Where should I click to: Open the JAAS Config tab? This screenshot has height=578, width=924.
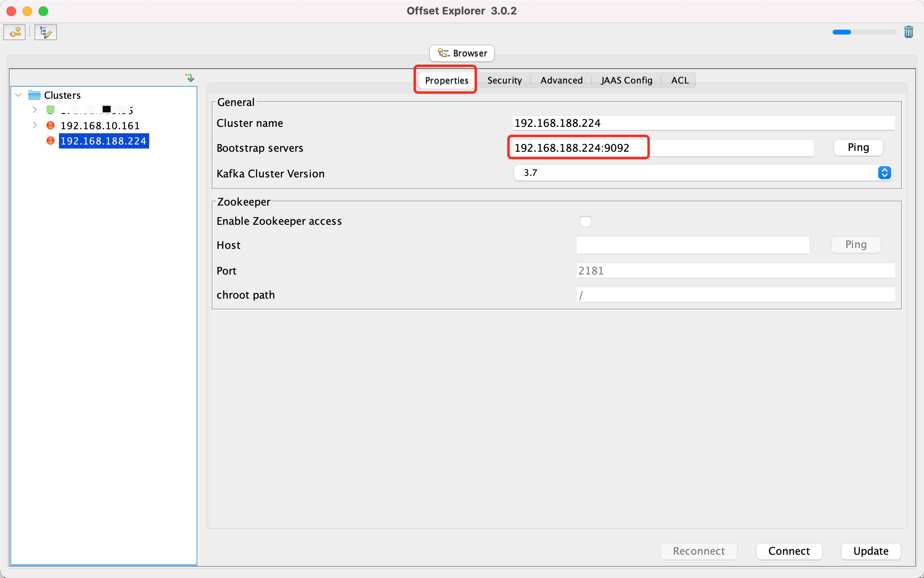626,80
